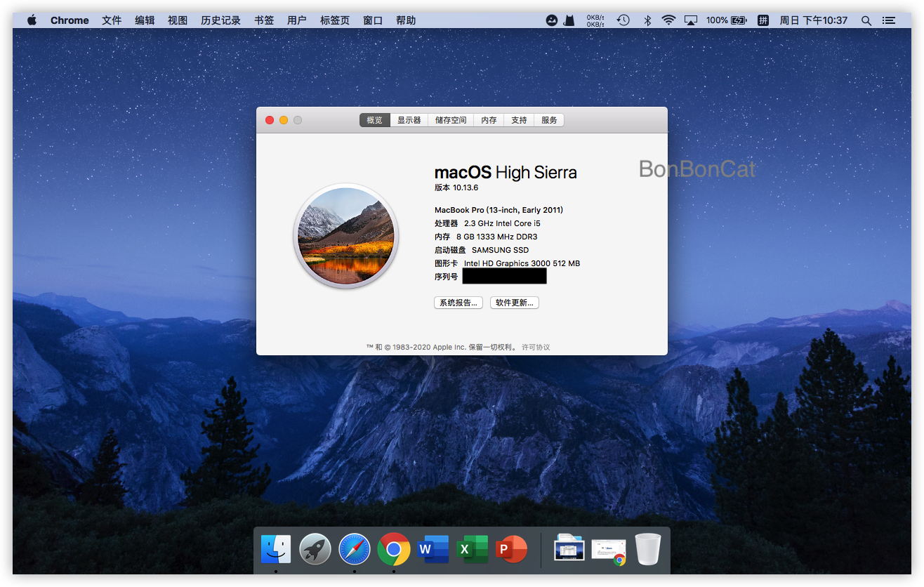The height and width of the screenshot is (587, 924).
Task: Click the round face icon in menu bar
Action: coord(552,20)
